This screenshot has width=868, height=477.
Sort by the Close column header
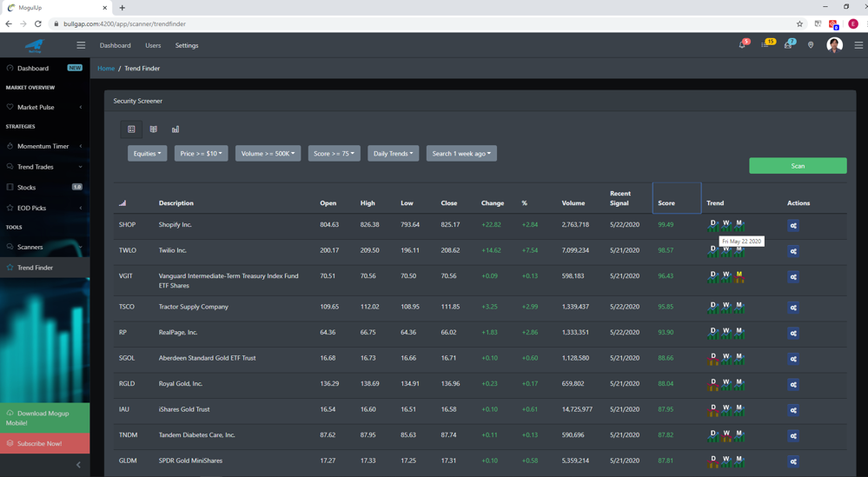pos(449,203)
